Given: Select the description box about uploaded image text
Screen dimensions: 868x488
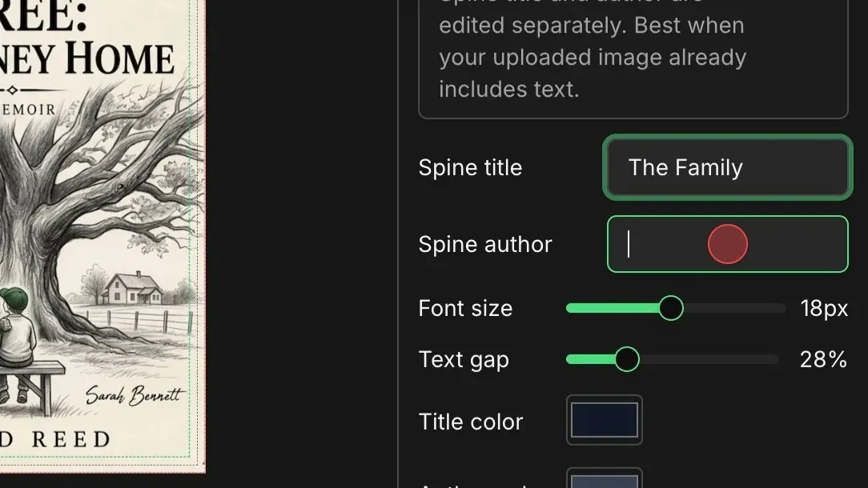Looking at the screenshot, I should (x=633, y=58).
